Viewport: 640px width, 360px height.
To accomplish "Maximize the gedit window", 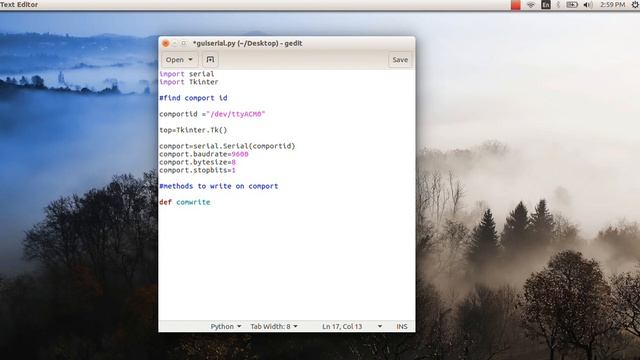I will coord(184,43).
